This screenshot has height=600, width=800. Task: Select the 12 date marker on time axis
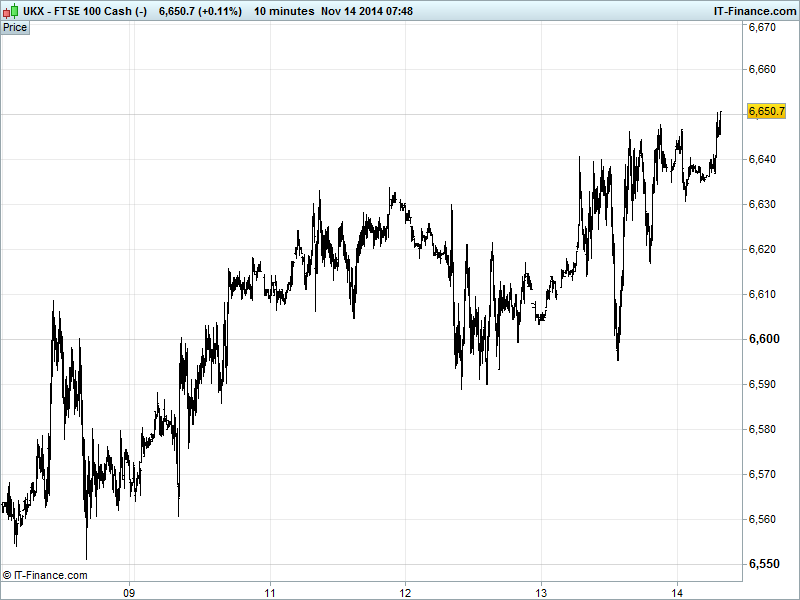click(405, 591)
